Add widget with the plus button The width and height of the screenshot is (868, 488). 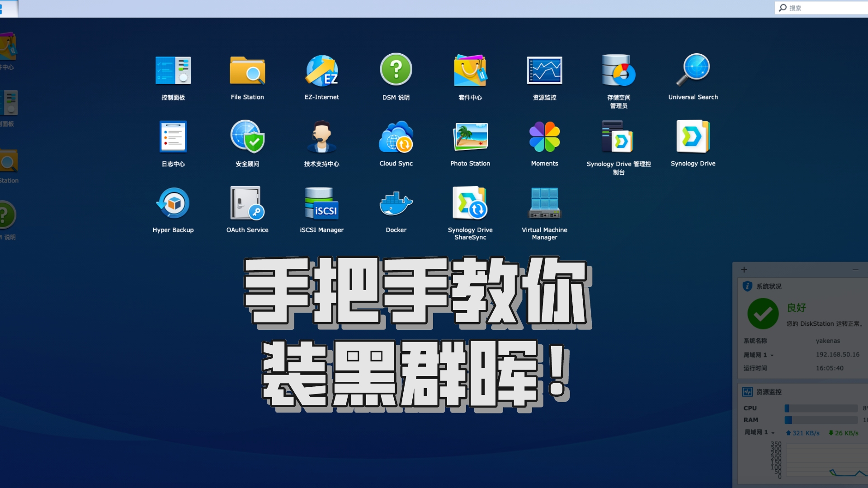tap(744, 270)
